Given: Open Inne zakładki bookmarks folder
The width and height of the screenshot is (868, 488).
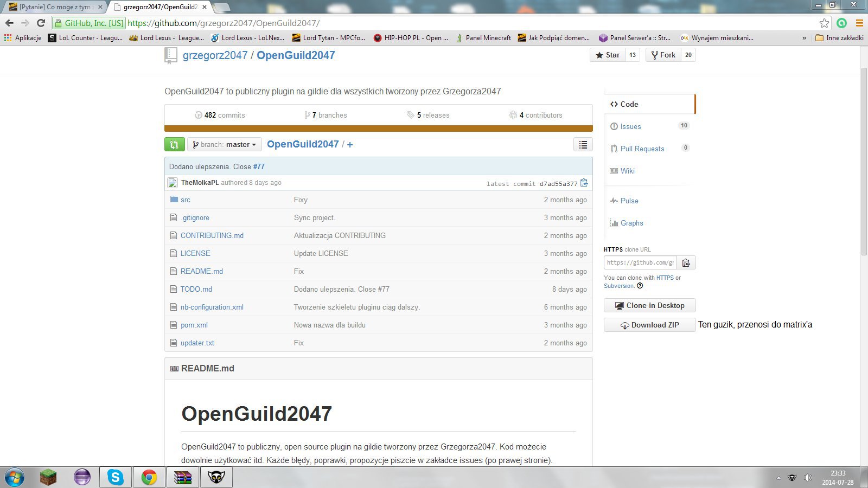Looking at the screenshot, I should [840, 37].
